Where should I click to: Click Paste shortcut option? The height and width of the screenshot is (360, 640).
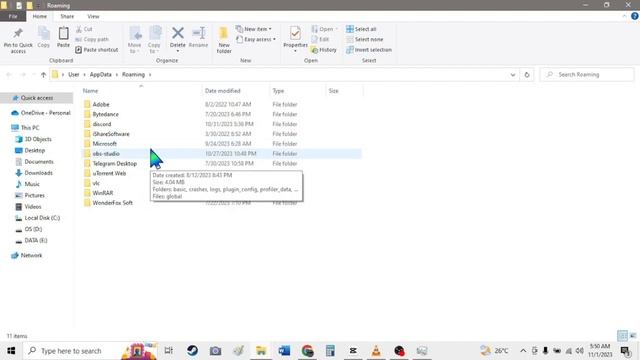(97, 50)
